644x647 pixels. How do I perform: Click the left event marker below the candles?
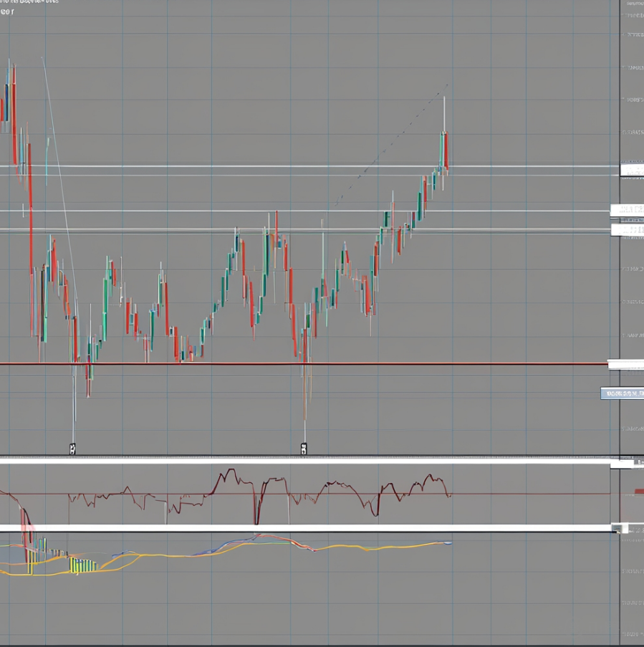72,449
